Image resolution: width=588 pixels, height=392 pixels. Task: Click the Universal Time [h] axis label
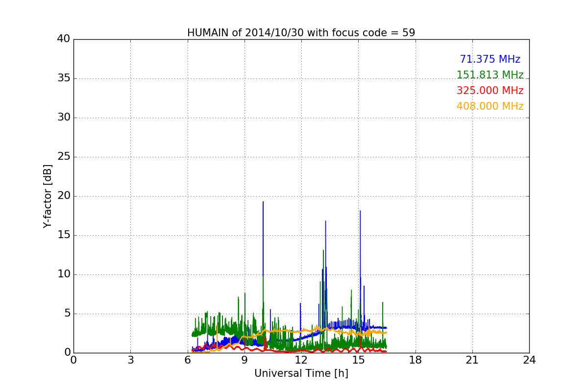[301, 373]
